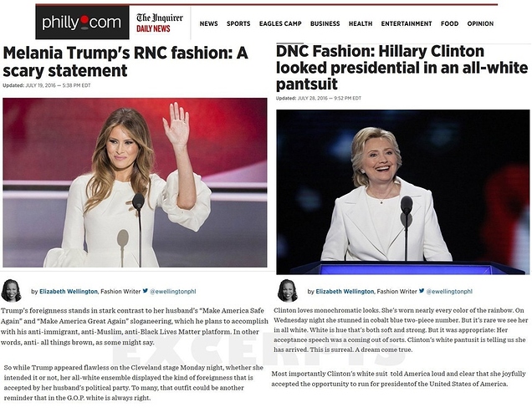Go to the SPORTS section
Screen dimensions: 532x418
[x=238, y=23]
